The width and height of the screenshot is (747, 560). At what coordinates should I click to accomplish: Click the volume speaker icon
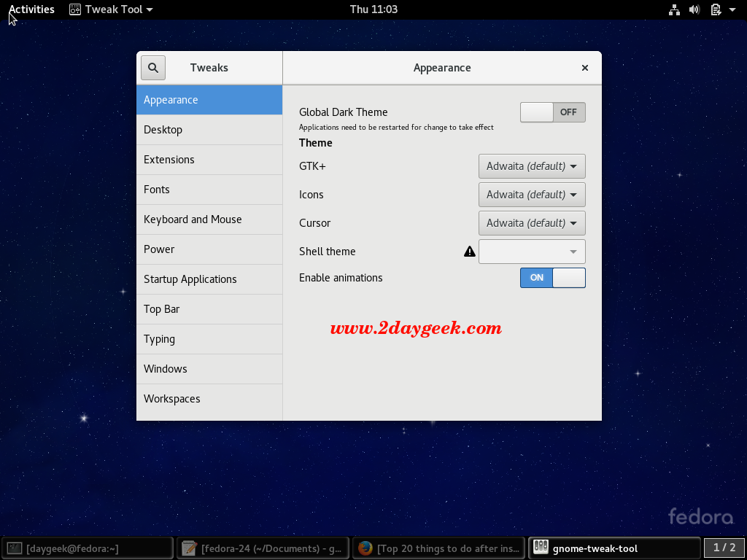click(x=694, y=9)
